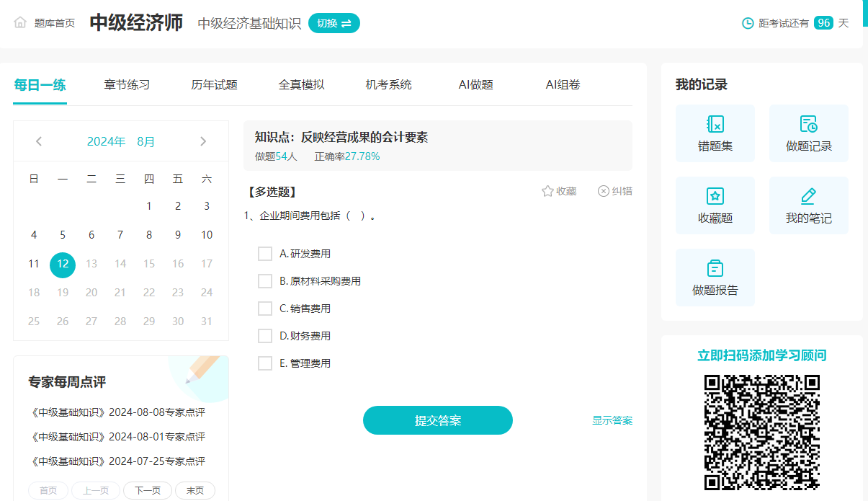Screen dimensions: 868x501
Task: Switch to the 章节练习 tab
Action: click(127, 85)
